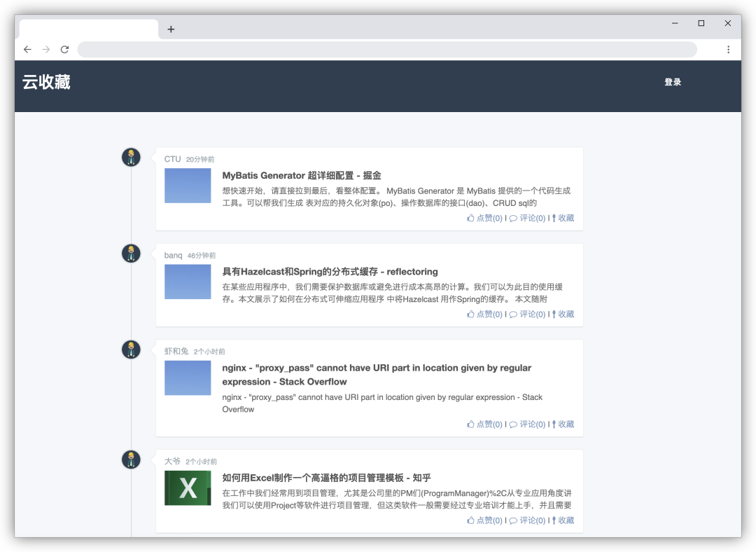This screenshot has height=552, width=756.
Task: Open the browser three-dot menu
Action: pyautogui.click(x=728, y=49)
